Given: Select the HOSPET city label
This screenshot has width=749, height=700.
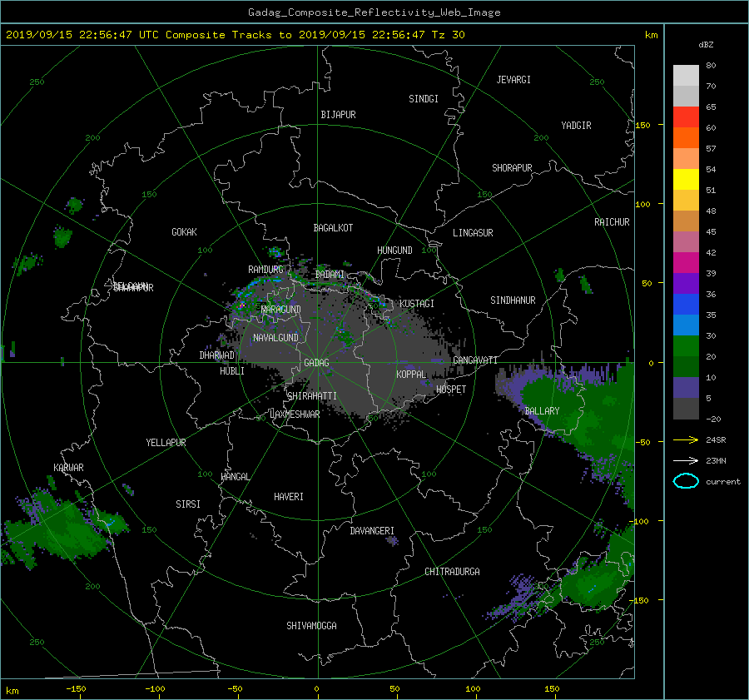Looking at the screenshot, I should click(x=451, y=390).
